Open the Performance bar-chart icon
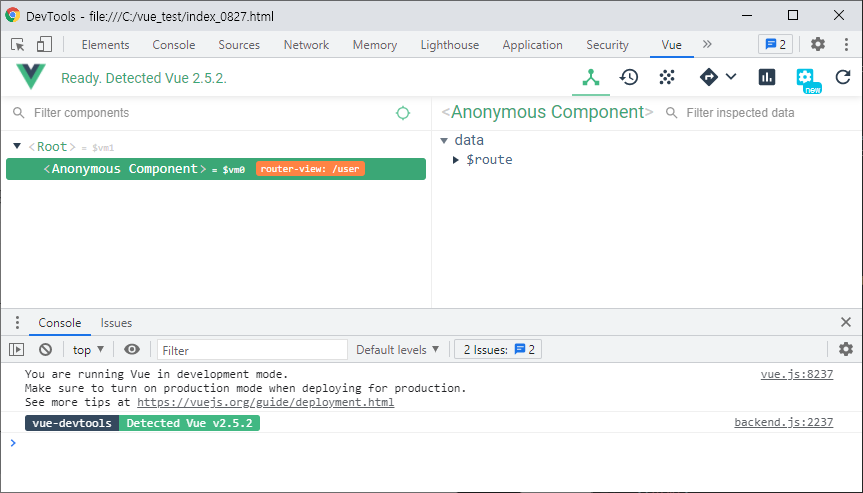The height and width of the screenshot is (493, 863). [767, 78]
